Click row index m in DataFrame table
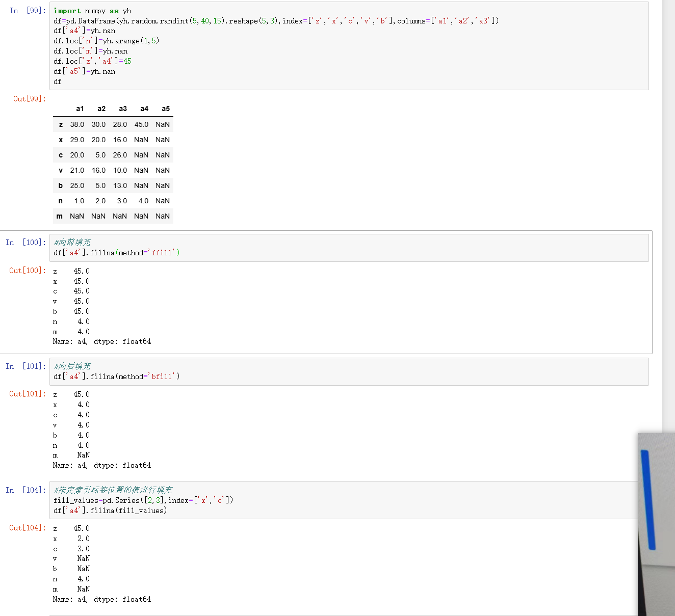Image resolution: width=675 pixels, height=616 pixels. point(60,216)
